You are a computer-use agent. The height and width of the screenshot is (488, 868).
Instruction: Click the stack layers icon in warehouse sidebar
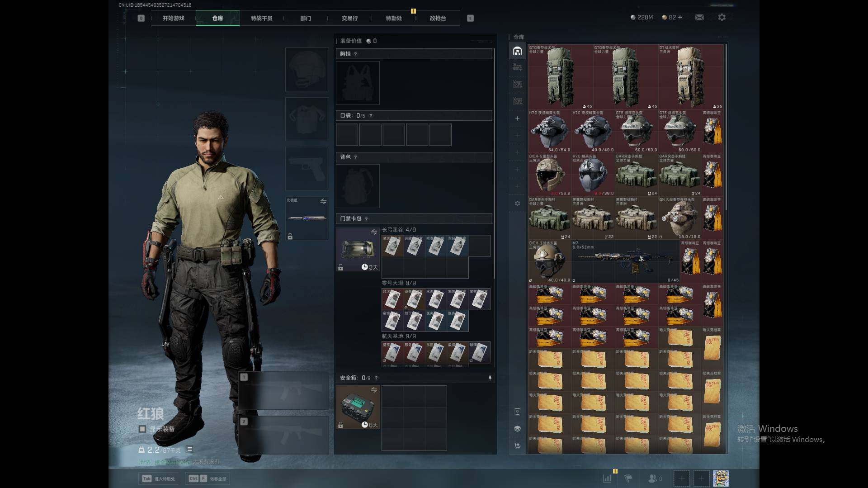518,429
